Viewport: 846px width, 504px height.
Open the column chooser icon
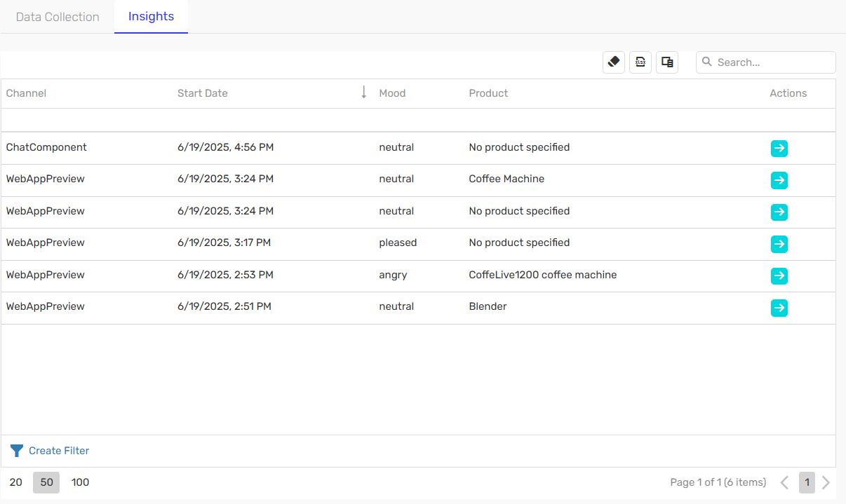pos(667,62)
